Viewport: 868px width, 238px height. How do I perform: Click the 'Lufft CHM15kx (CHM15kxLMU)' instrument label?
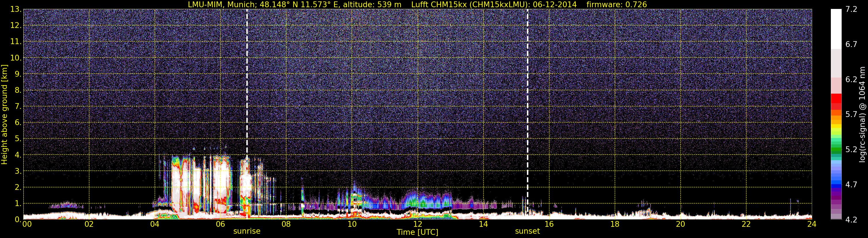[469, 4]
